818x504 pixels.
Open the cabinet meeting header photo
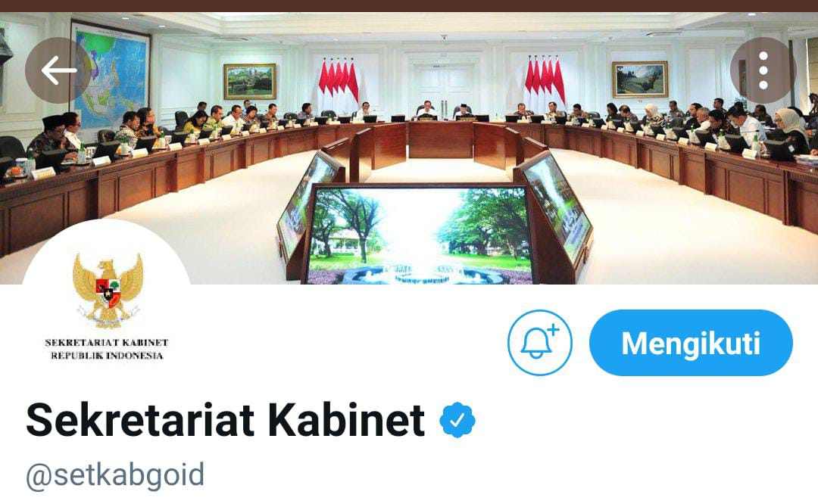409,148
